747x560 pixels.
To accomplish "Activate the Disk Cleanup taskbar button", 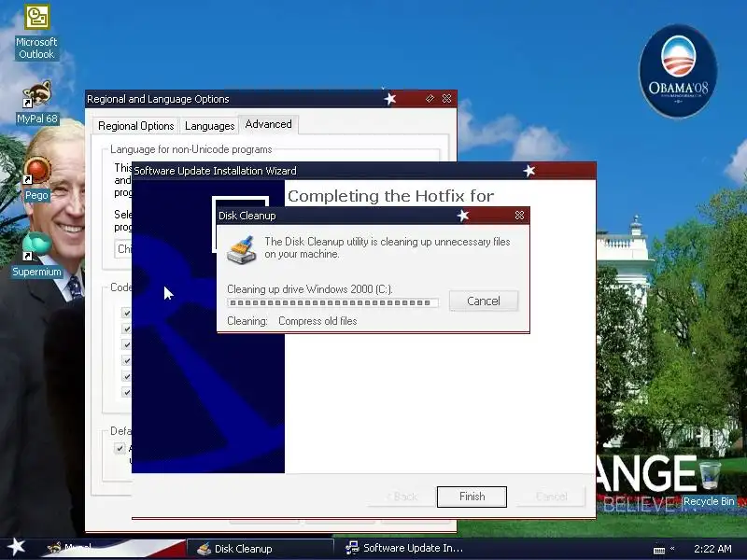I will tap(260, 549).
